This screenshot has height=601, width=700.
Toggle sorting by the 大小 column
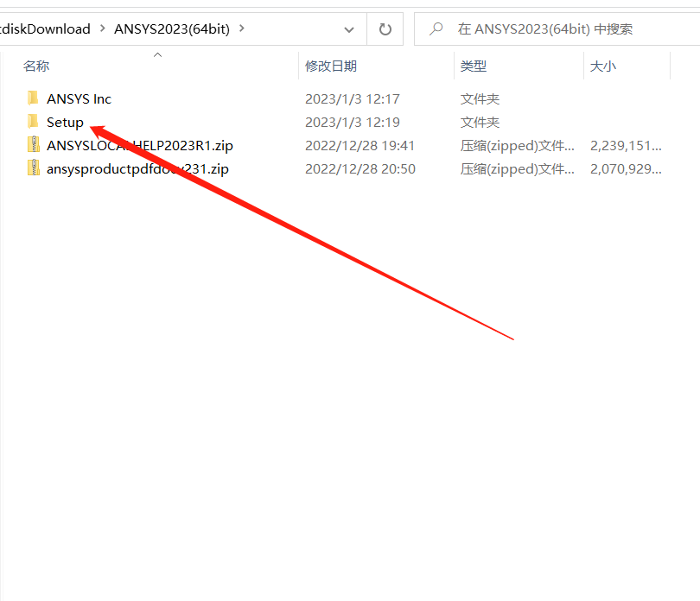(604, 66)
